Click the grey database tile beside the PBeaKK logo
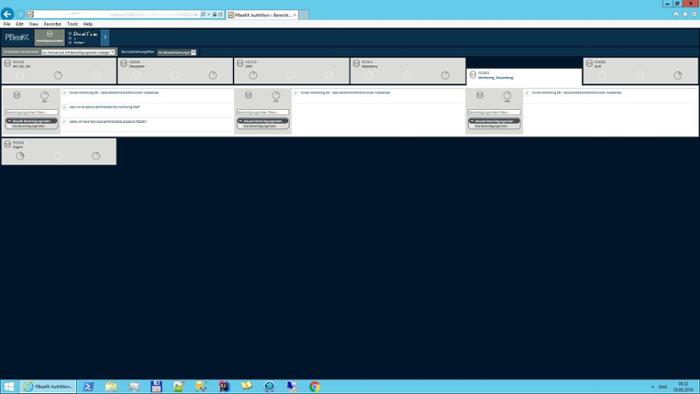The width and height of the screenshot is (700, 394). click(x=50, y=37)
